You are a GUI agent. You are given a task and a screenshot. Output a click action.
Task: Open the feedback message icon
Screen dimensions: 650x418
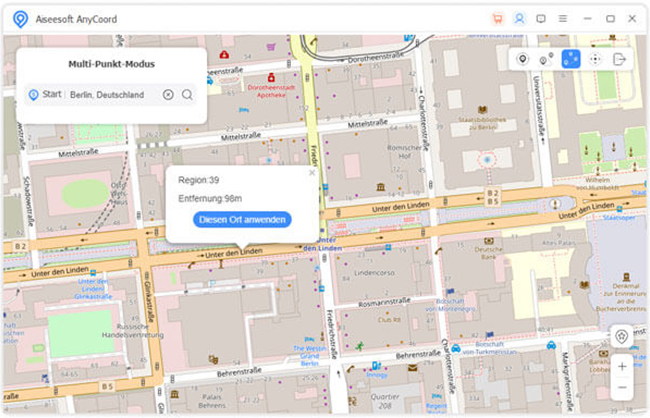coord(541,18)
